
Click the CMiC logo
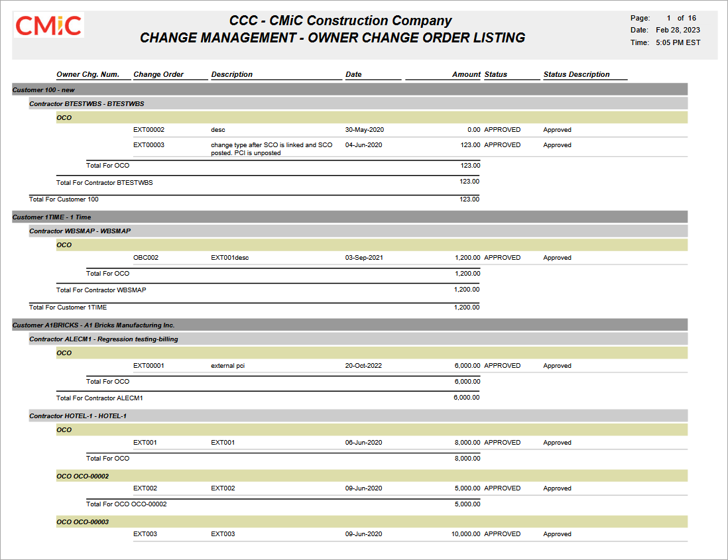49,25
